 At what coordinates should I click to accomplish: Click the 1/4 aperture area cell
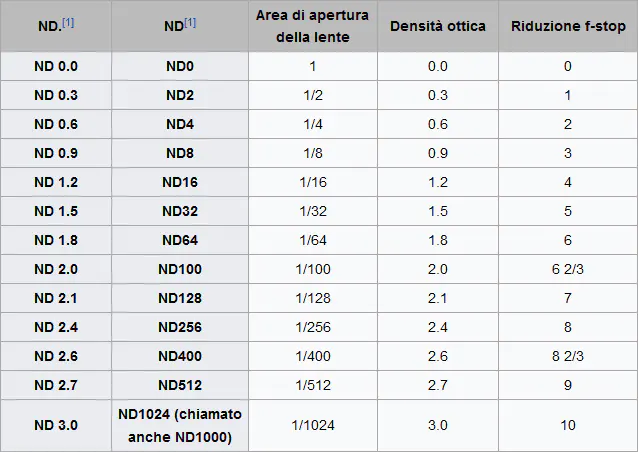coord(312,124)
